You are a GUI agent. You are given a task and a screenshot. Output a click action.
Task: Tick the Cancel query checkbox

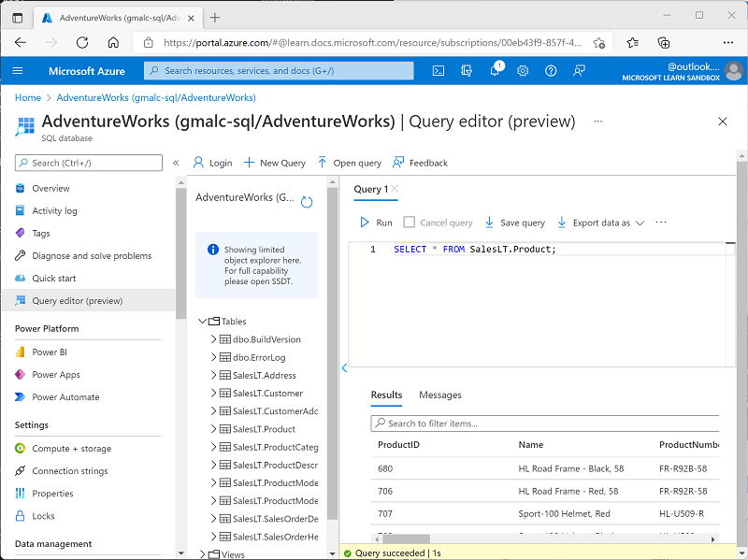[x=409, y=223]
